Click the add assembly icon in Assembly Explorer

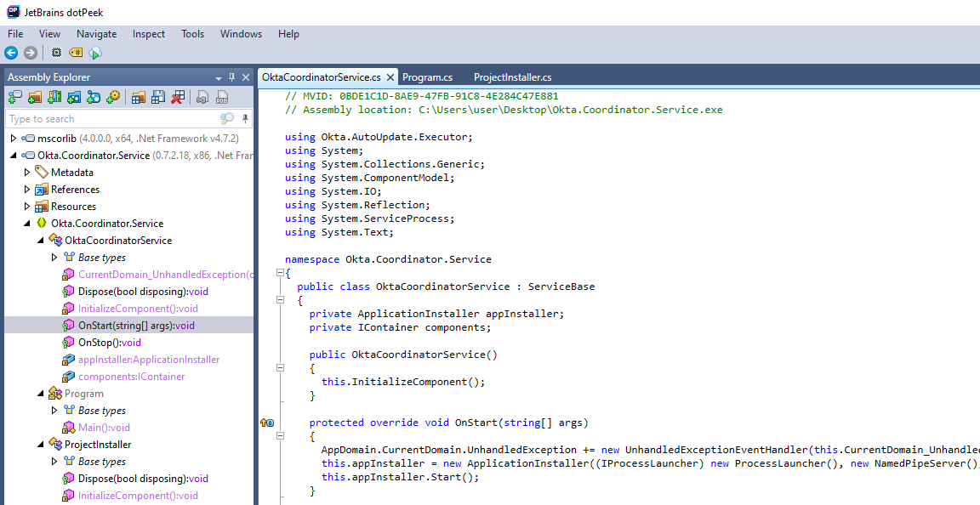tap(15, 97)
